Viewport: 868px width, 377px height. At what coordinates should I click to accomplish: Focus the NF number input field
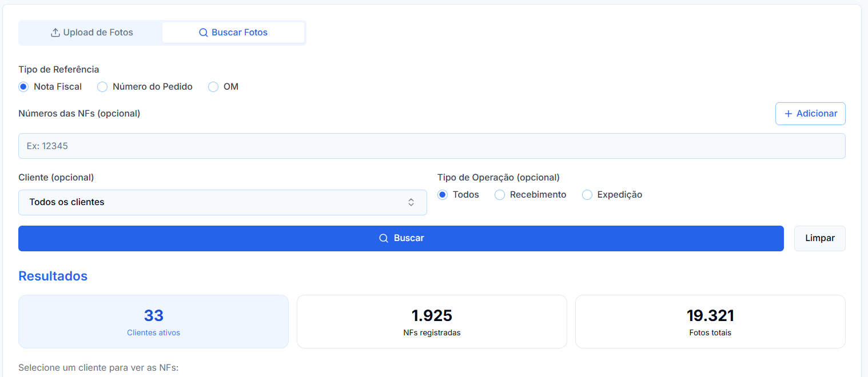pos(432,146)
